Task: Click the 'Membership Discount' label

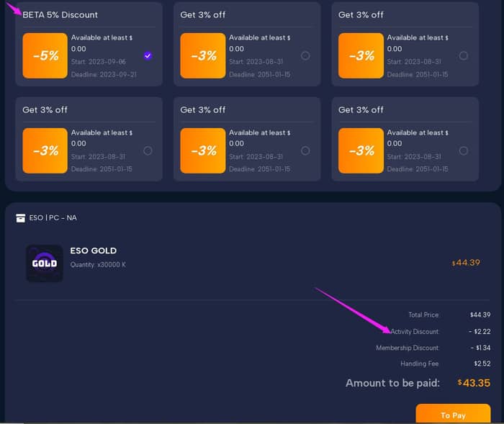Action: click(x=408, y=348)
